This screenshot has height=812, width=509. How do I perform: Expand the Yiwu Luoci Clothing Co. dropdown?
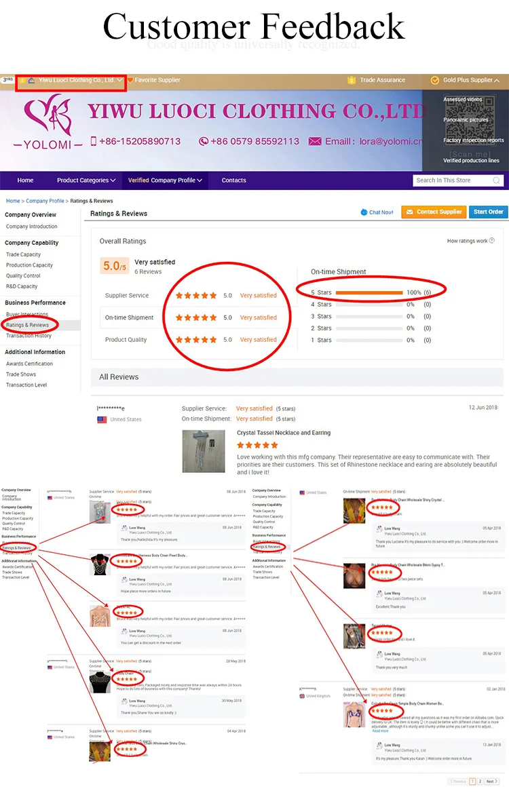[x=120, y=80]
